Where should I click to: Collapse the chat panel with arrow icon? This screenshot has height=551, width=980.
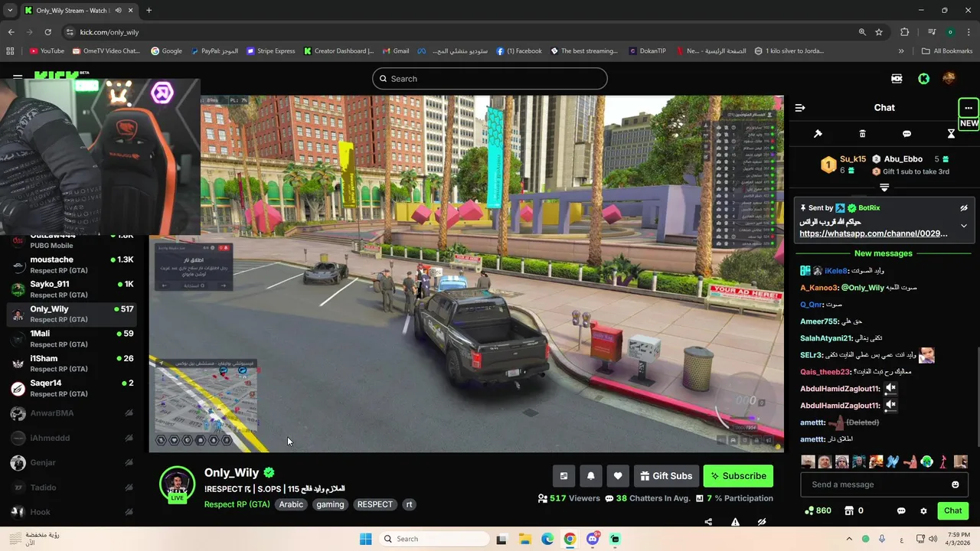pos(800,108)
